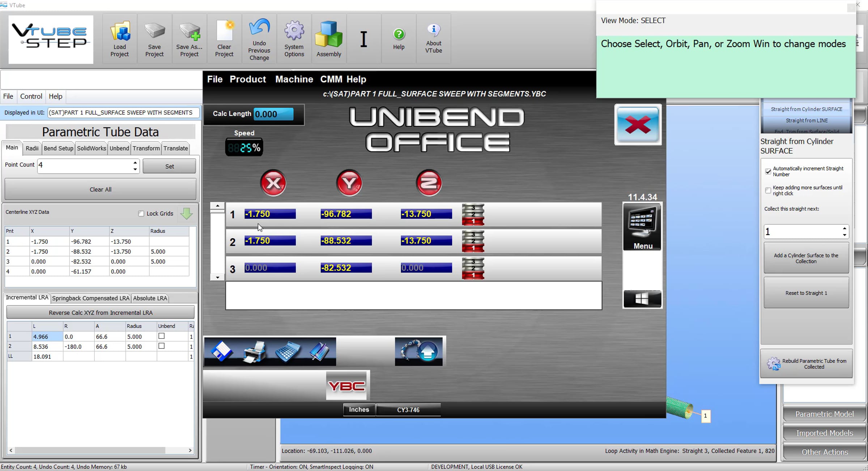Click LRA grid scroll right arrow

tap(190, 450)
